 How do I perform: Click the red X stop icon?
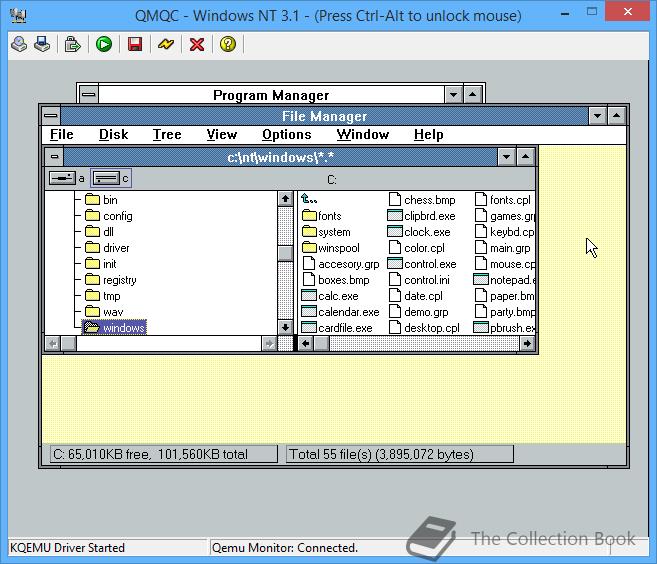tap(197, 44)
